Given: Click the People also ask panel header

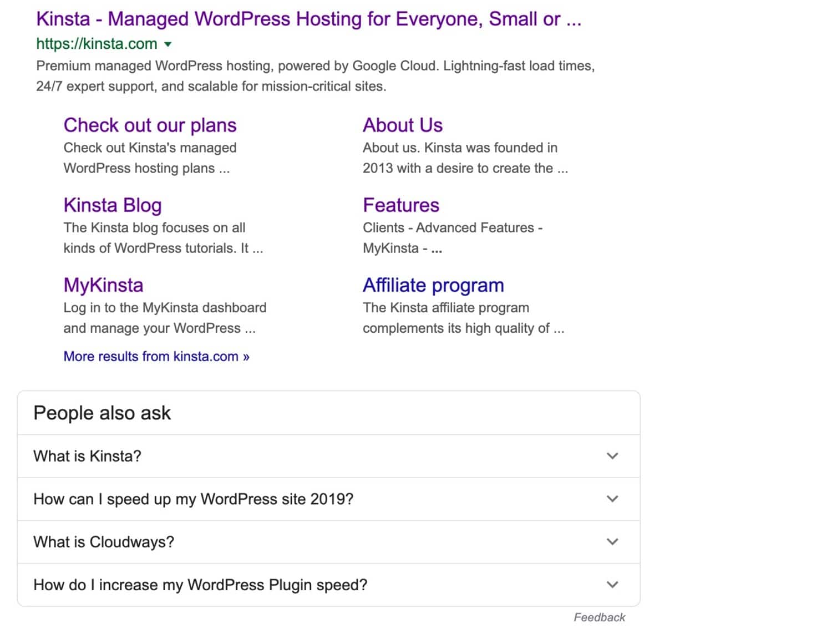Looking at the screenshot, I should click(102, 413).
